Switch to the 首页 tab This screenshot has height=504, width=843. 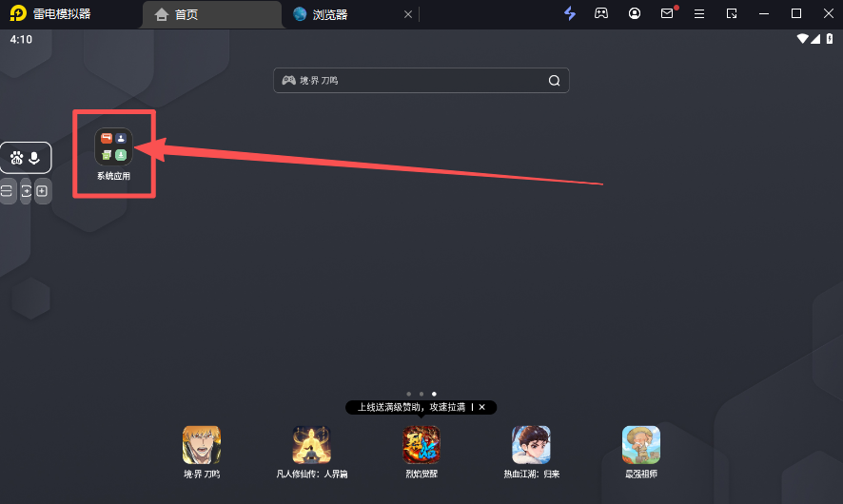(x=212, y=14)
